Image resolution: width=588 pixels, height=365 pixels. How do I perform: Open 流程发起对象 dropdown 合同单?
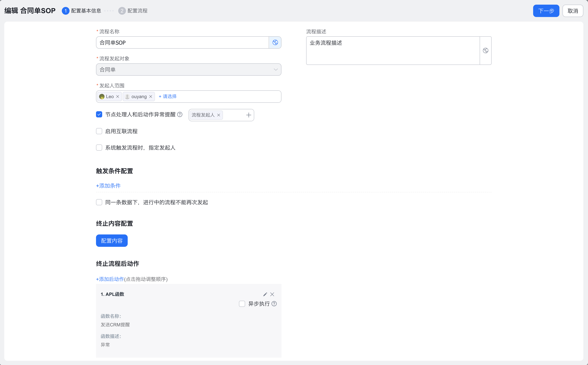click(189, 70)
